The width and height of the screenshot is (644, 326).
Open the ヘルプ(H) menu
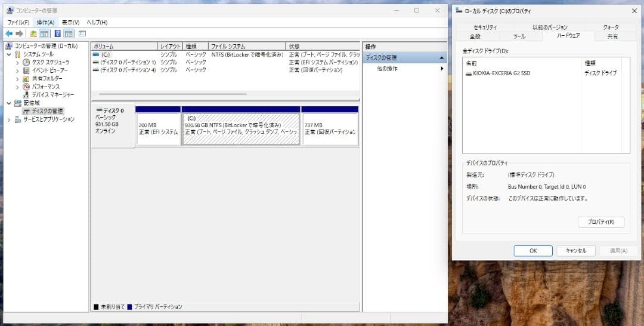tap(97, 23)
